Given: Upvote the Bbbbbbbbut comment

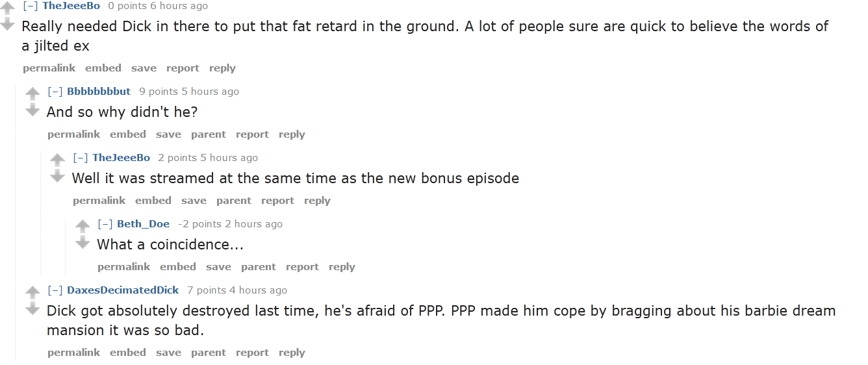Looking at the screenshot, I should click(32, 94).
